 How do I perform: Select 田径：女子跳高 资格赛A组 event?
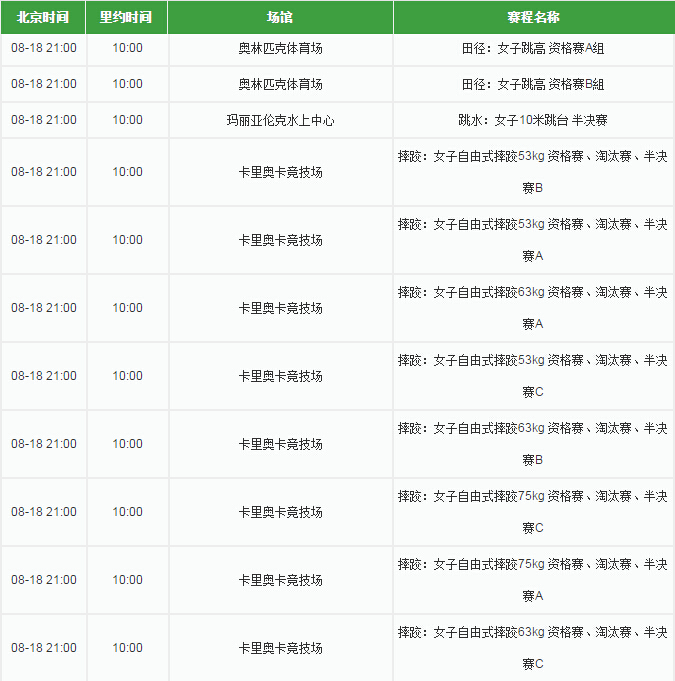532,48
